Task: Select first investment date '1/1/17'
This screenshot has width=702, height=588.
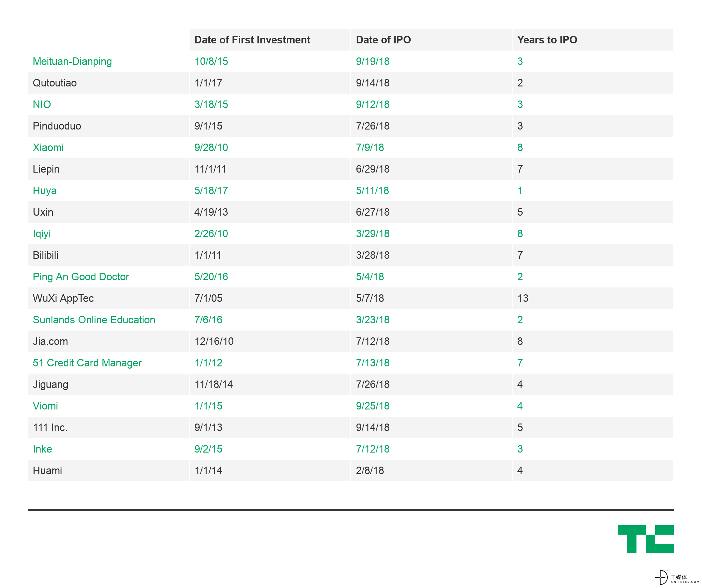Action: (x=208, y=83)
